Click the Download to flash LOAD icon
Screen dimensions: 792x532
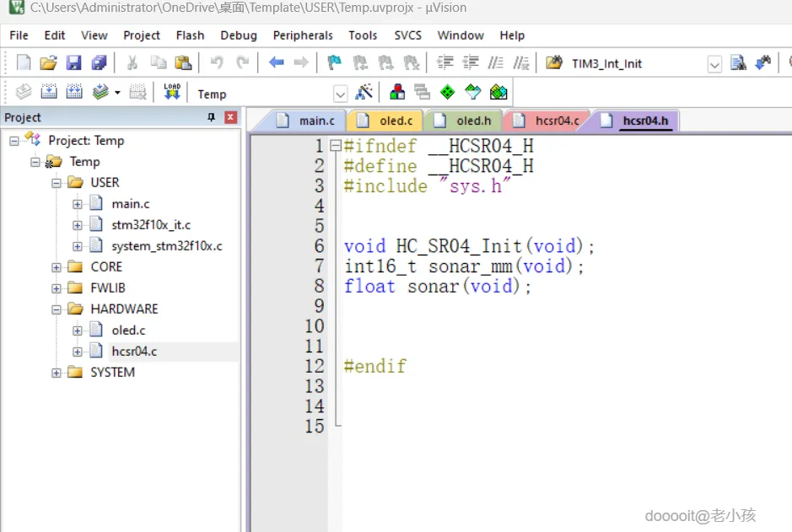(172, 93)
